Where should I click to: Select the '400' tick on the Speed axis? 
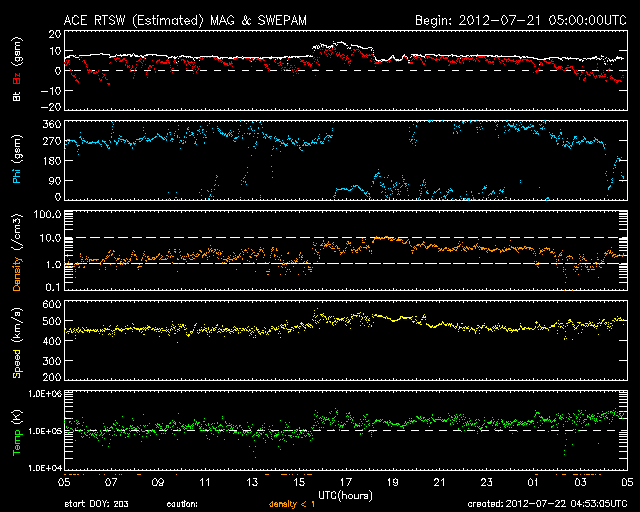click(x=52, y=341)
